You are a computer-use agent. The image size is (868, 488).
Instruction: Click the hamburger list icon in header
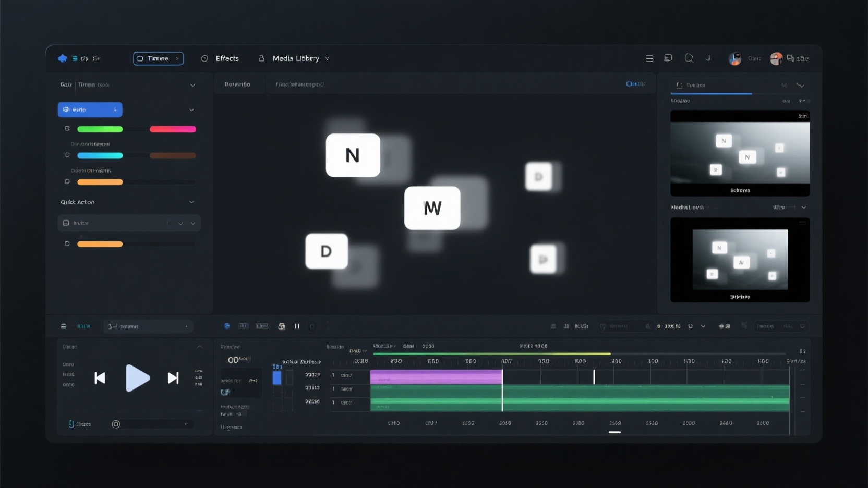649,58
